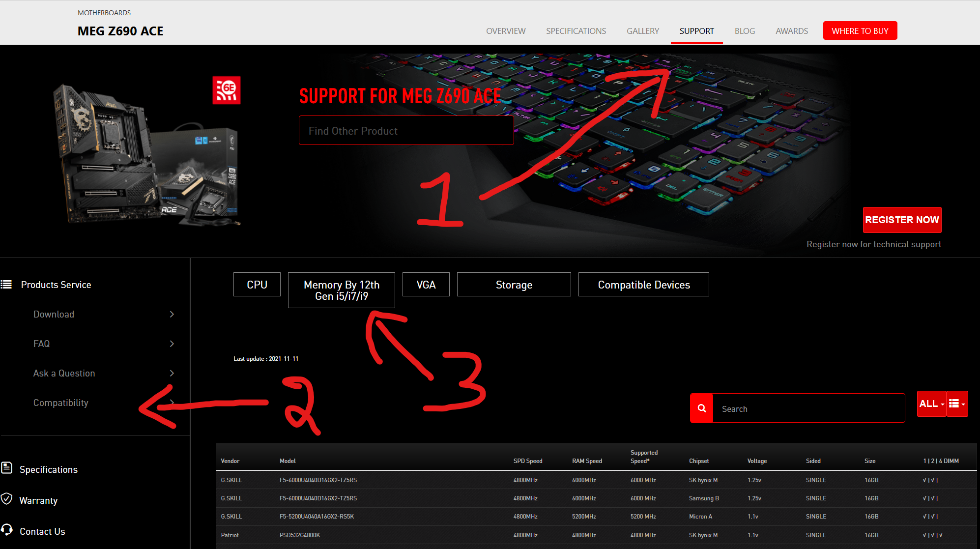Open the Blog tab

(x=745, y=31)
